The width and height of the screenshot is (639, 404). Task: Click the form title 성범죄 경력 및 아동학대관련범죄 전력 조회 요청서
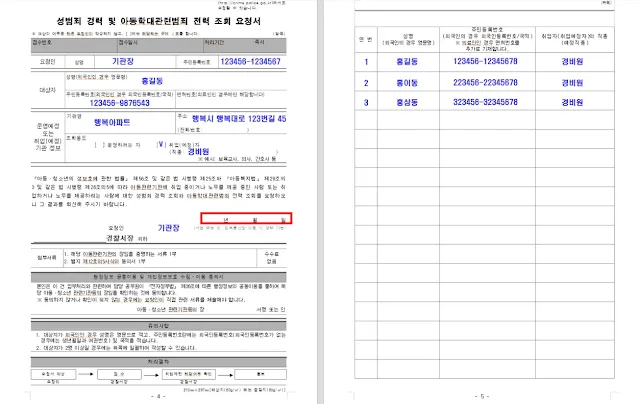[158, 21]
